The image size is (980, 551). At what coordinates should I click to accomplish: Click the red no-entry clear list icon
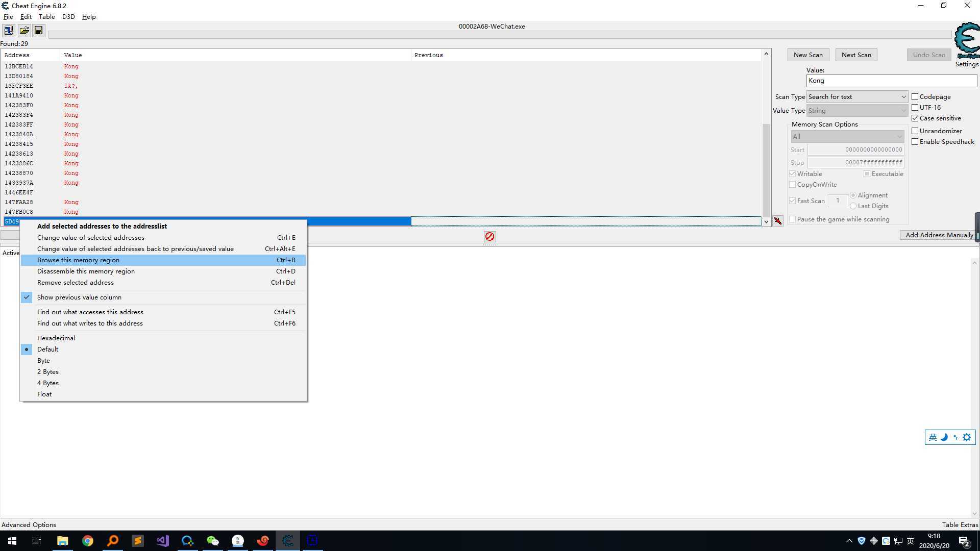(x=489, y=236)
